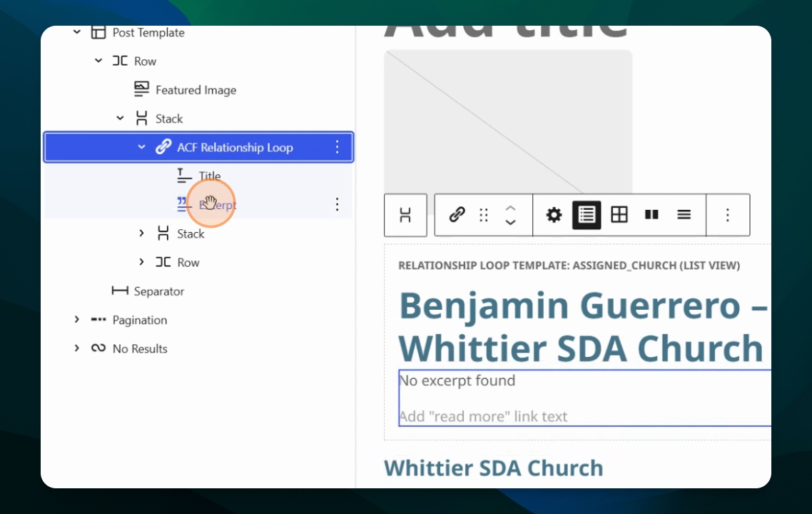Click the collapsed Stack block icon
The width and height of the screenshot is (812, 514).
pyautogui.click(x=163, y=233)
